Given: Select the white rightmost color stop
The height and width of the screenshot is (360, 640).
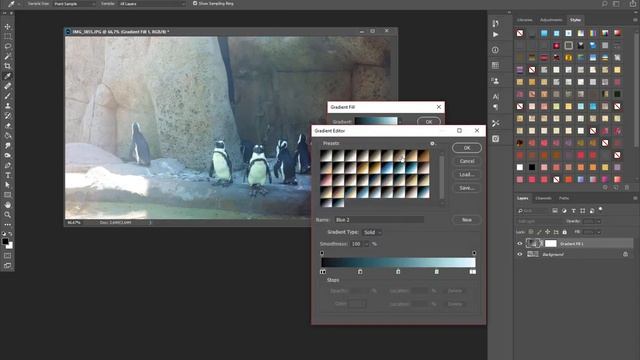Looking at the screenshot, I should pyautogui.click(x=473, y=271).
